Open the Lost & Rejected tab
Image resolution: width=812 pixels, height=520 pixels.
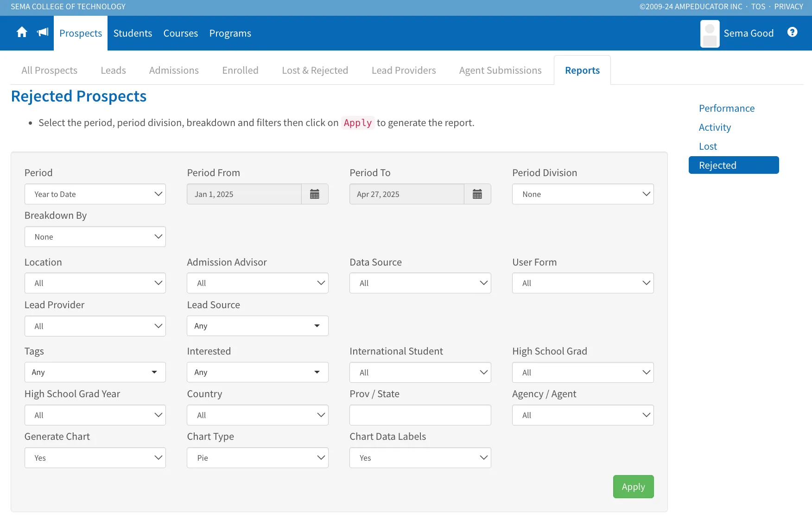315,70
